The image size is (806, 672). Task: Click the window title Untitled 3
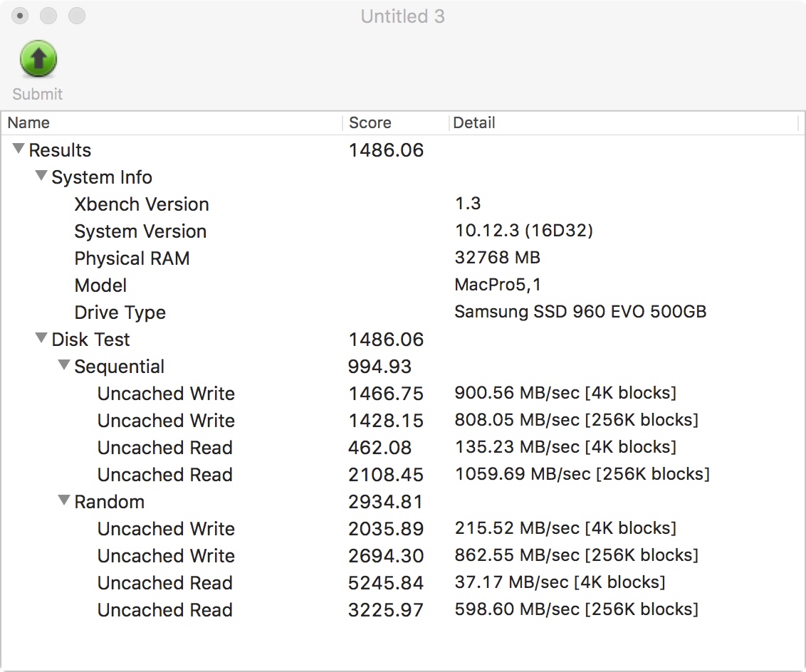[x=402, y=16]
